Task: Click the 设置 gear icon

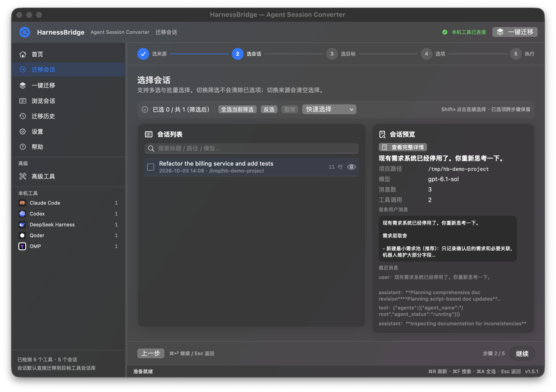Action: pyautogui.click(x=23, y=131)
